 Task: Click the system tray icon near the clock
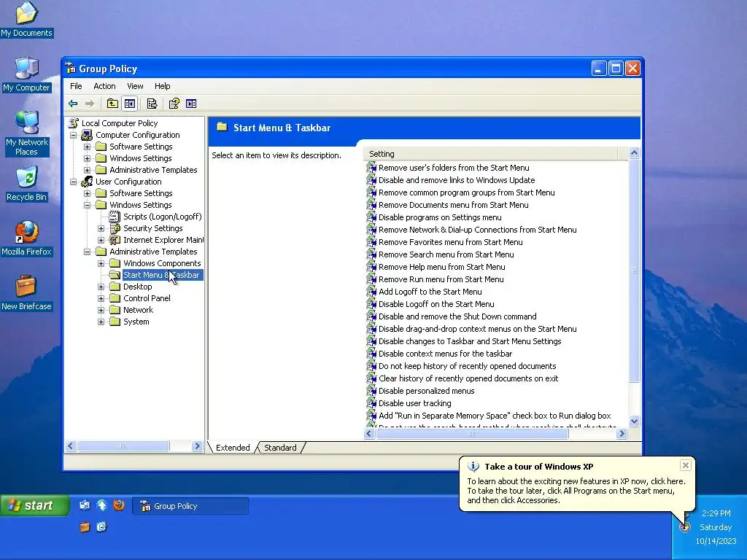[684, 526]
